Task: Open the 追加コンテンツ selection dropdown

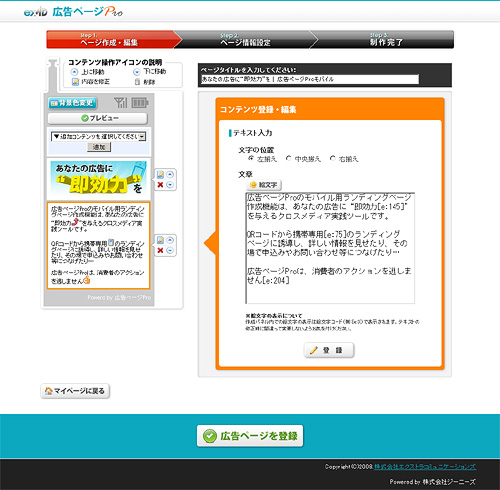Action: (98, 136)
